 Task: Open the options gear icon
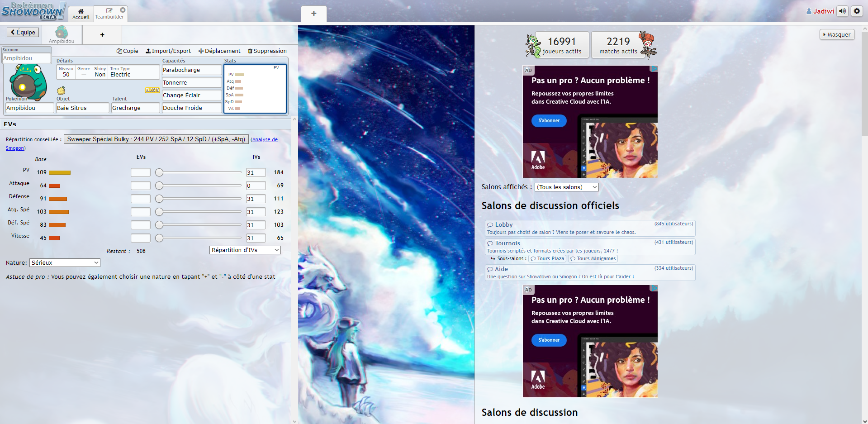click(857, 11)
